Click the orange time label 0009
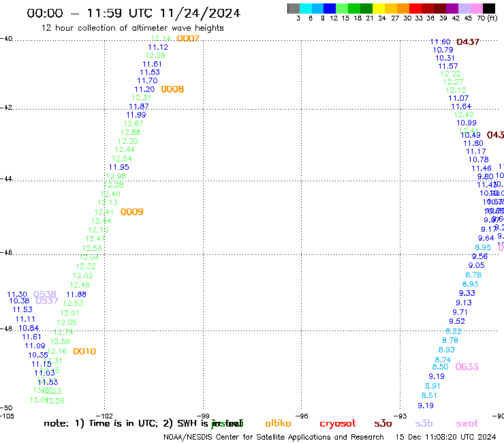 (x=131, y=212)
